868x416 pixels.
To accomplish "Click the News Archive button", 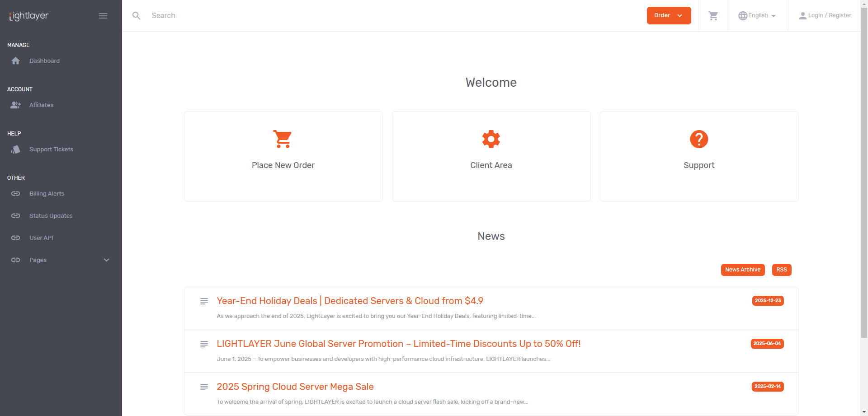I will 742,270.
